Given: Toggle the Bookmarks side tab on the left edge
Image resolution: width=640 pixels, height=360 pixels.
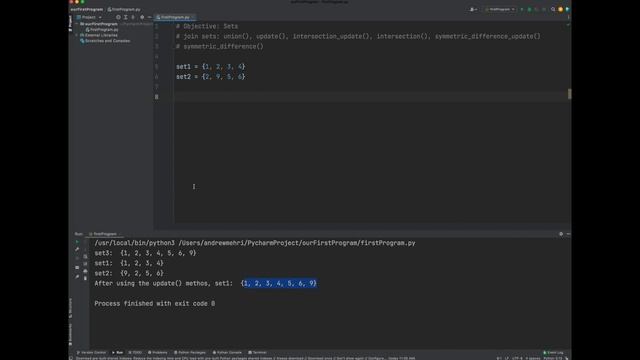Looking at the screenshot, I should click(71, 335).
